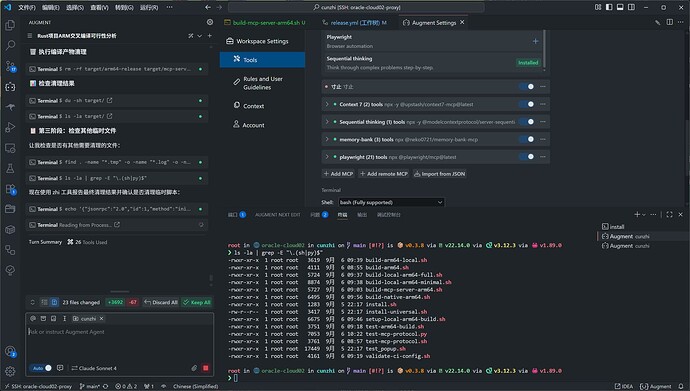Expand the Context 7 tools row
Viewport: 690px width, 391px height.
(327, 104)
